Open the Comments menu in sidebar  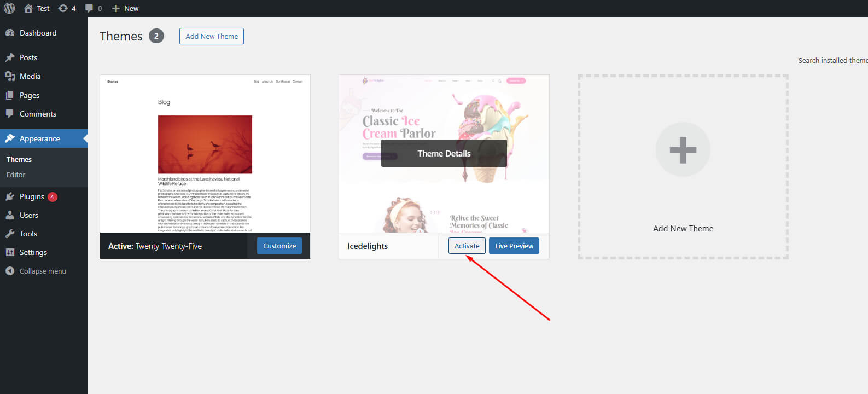pos(44,114)
